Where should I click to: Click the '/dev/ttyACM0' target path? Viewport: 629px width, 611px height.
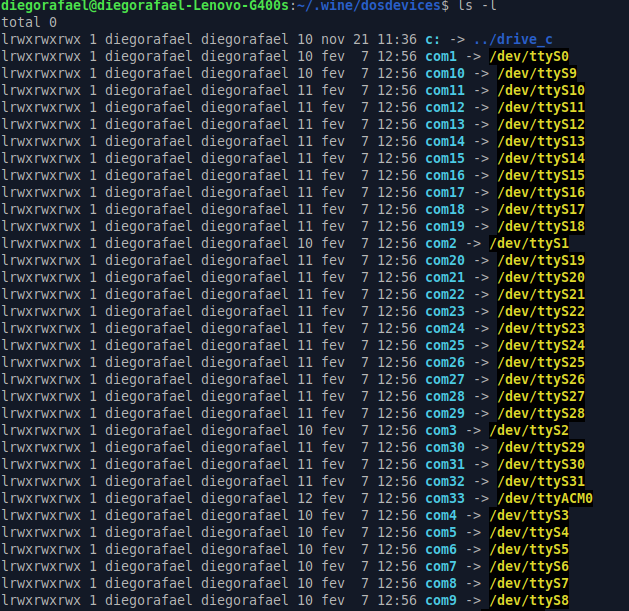[544, 498]
